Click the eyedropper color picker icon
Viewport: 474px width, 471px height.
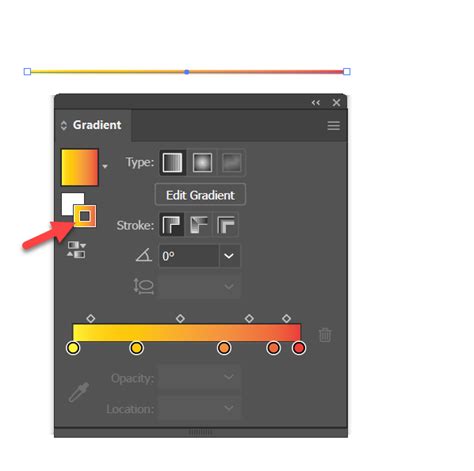[79, 392]
